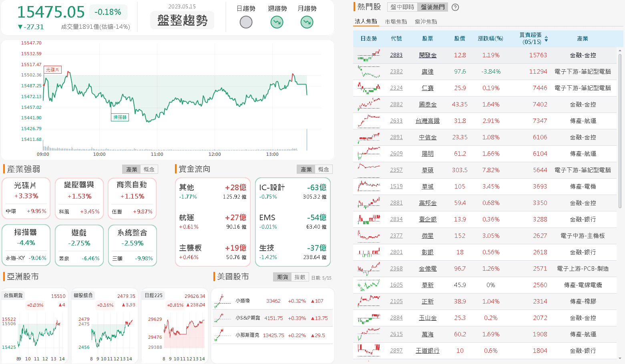Image resolution: width=625 pixels, height=364 pixels.
Task: Sort by the 買賣超張 arrow icon
Action: point(546,39)
